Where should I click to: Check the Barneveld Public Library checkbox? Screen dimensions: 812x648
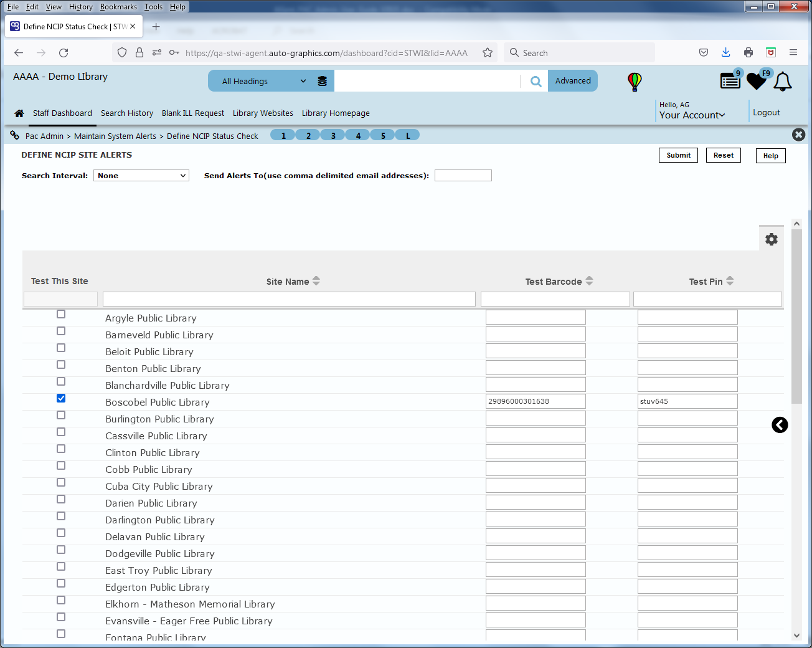(x=61, y=331)
